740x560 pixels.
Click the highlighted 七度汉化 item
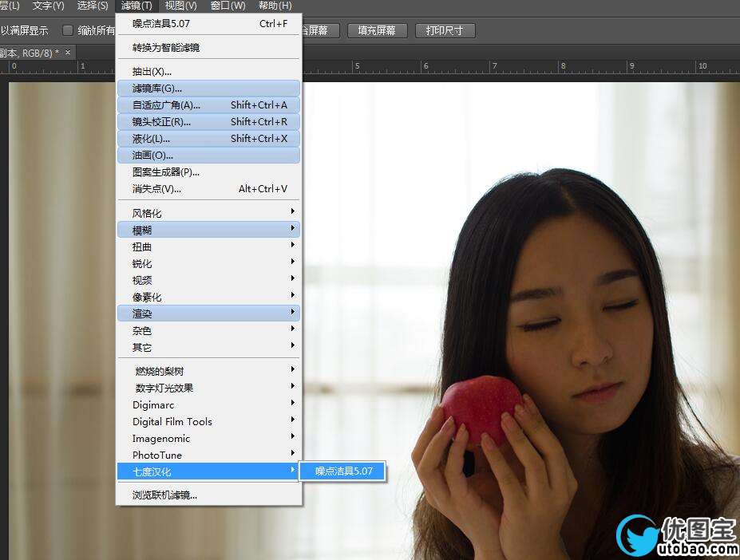pos(208,471)
